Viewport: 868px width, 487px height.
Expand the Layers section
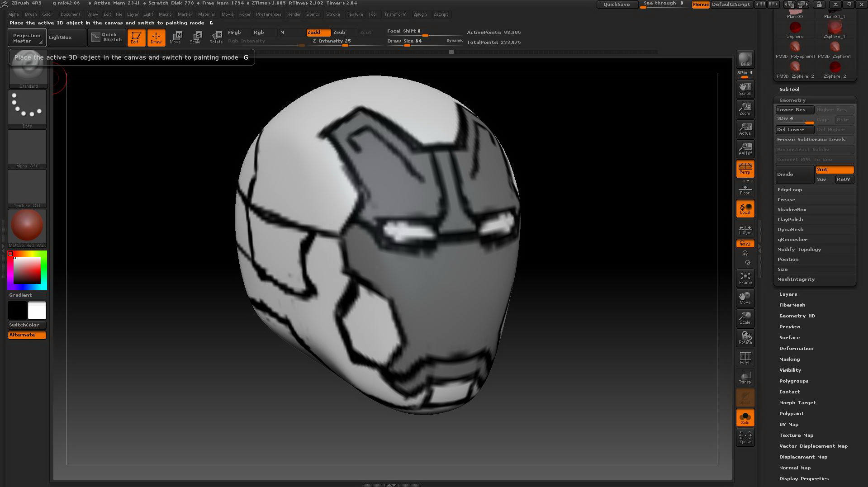[788, 294]
